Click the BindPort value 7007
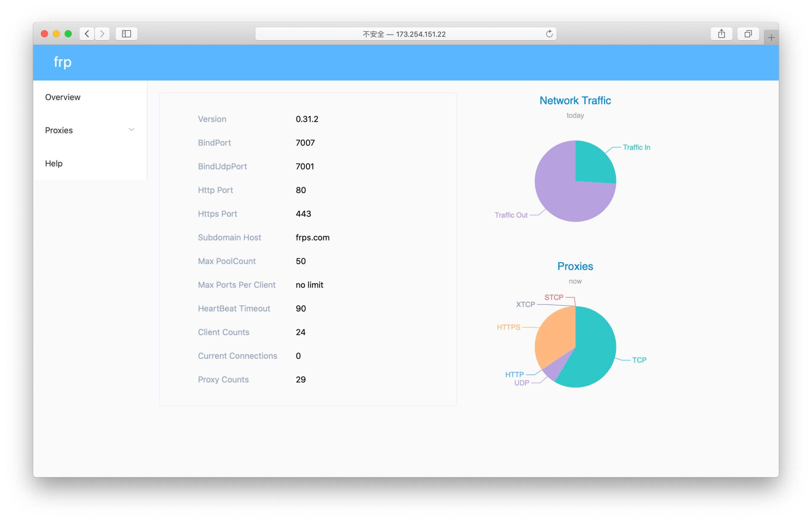The height and width of the screenshot is (521, 812). tap(305, 143)
